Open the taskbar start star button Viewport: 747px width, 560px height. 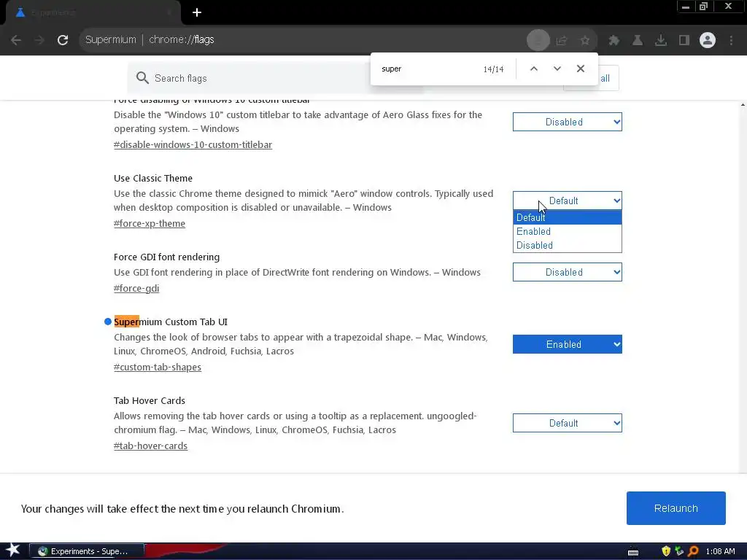click(x=13, y=551)
